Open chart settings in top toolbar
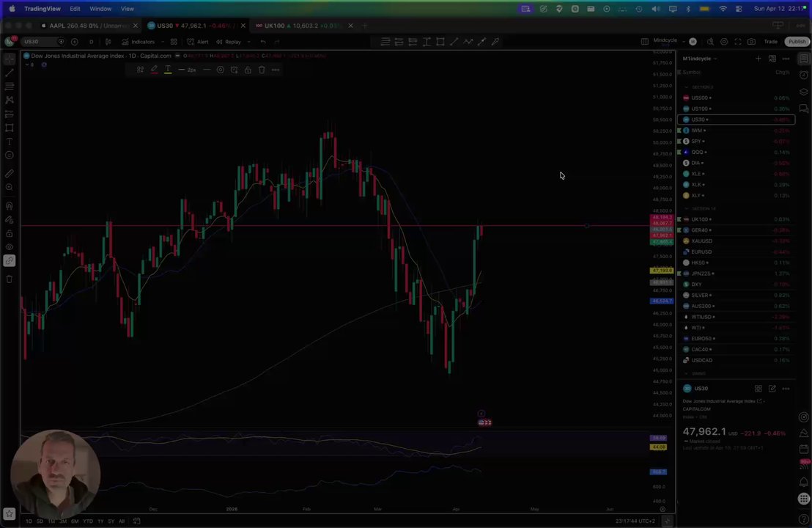The image size is (812, 528). (724, 42)
